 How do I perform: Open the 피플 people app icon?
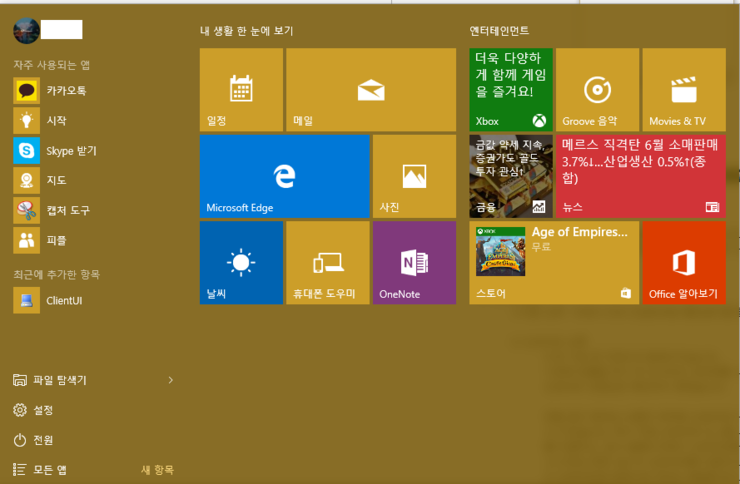[26, 241]
